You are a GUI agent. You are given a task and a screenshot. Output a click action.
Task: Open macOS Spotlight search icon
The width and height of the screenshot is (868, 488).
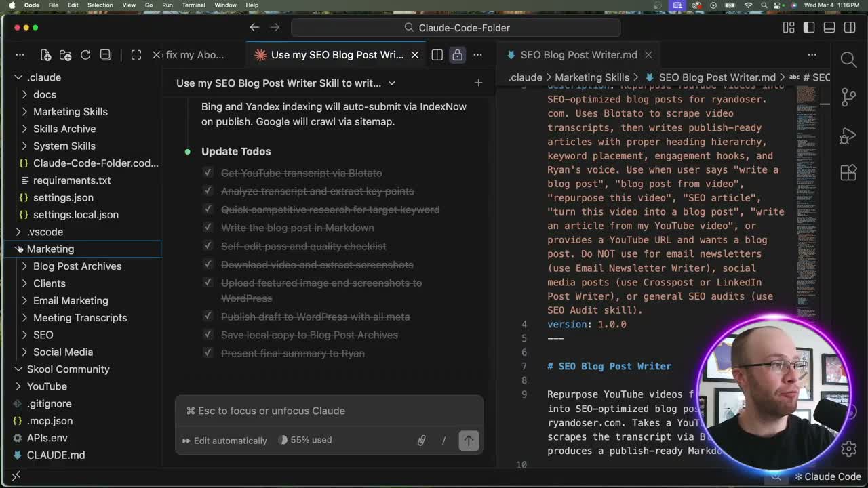tap(764, 5)
